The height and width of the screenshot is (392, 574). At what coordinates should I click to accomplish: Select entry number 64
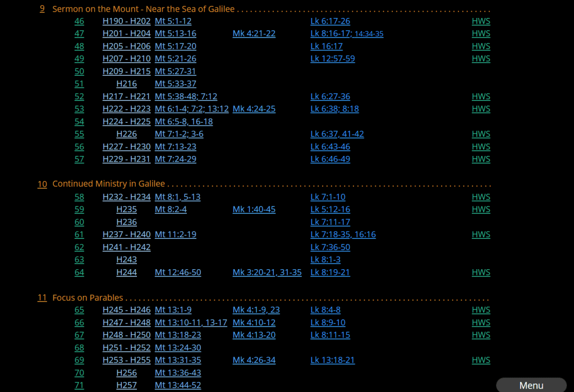(x=79, y=273)
